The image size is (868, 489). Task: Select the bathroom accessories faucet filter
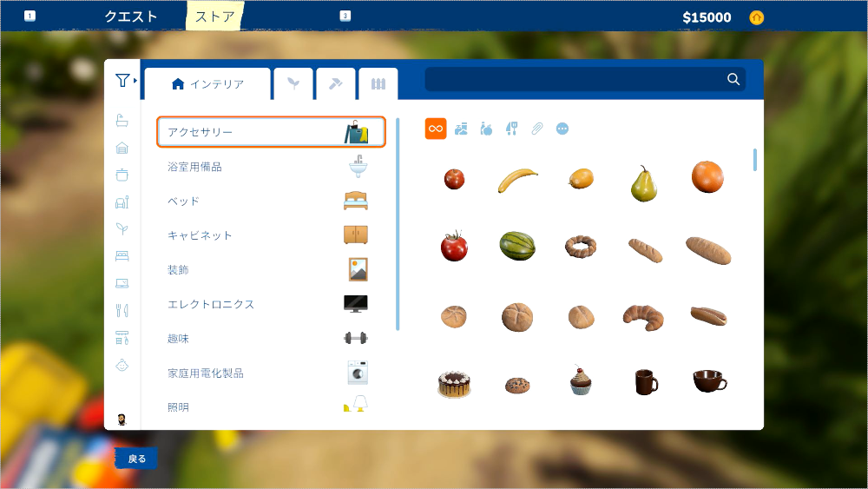pyautogui.click(x=461, y=129)
